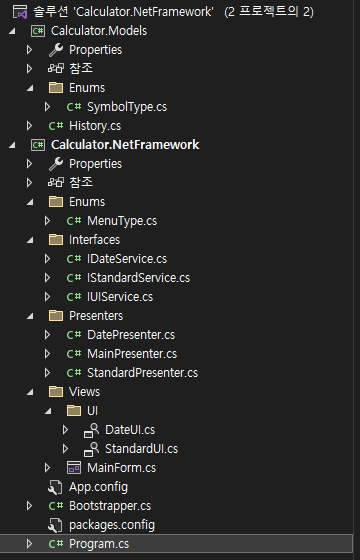Click the C# file icon of MenuType.cs
The width and height of the screenshot is (360, 560).
(74, 221)
